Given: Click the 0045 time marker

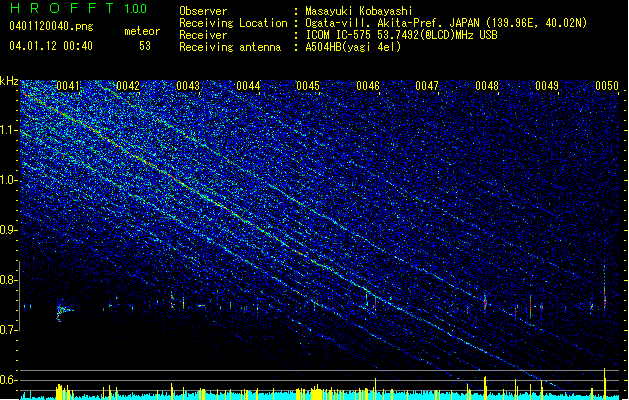Looking at the screenshot, I should click(x=308, y=86).
